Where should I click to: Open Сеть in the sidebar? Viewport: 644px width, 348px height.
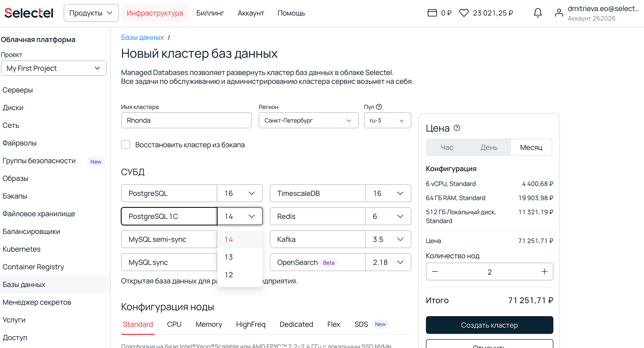click(55, 125)
